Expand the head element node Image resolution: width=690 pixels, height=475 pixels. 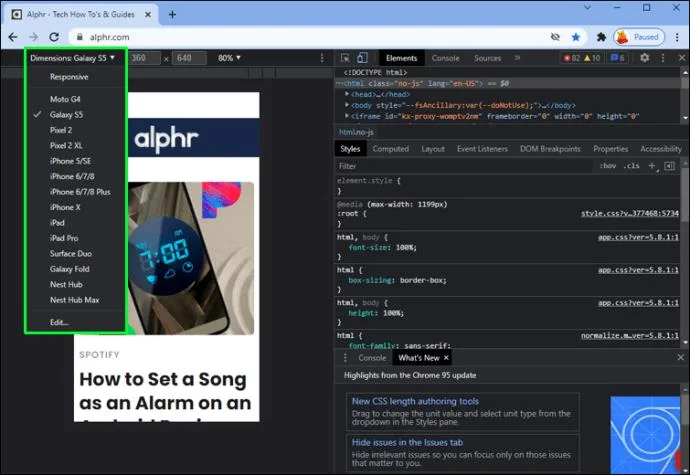click(x=347, y=94)
